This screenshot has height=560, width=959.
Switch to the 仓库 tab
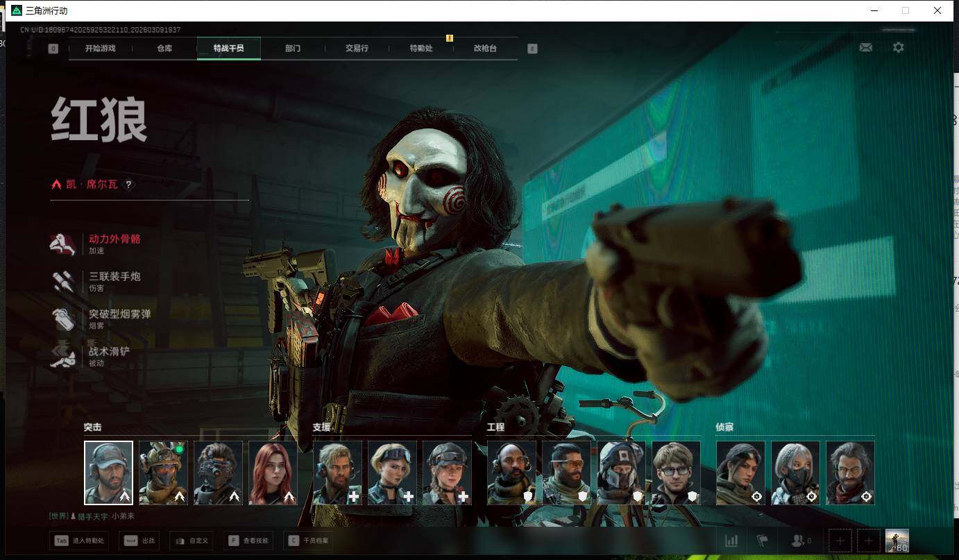click(164, 49)
